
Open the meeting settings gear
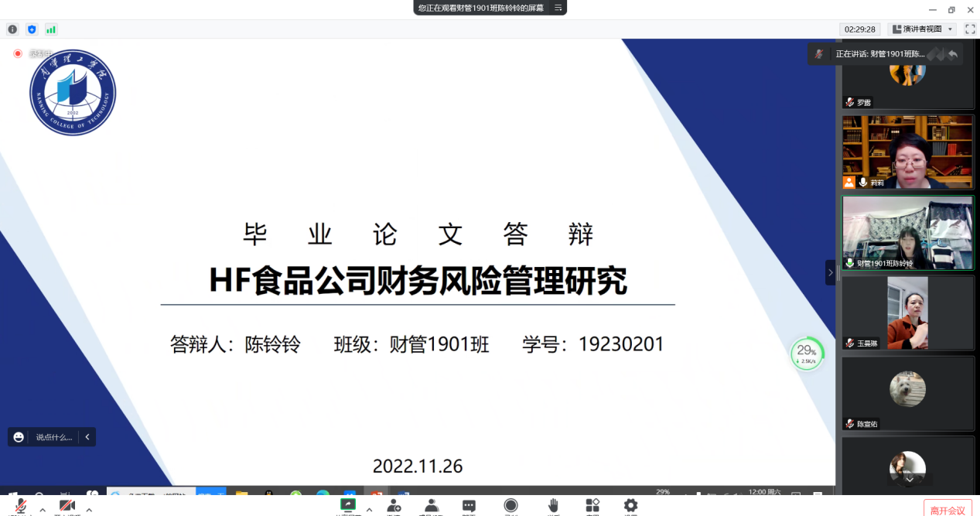[x=630, y=506]
